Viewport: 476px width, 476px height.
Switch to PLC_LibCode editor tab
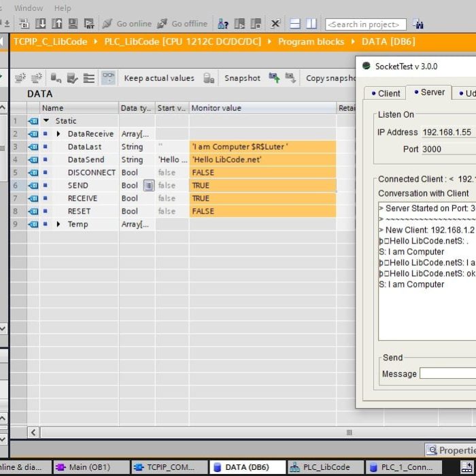click(x=326, y=467)
